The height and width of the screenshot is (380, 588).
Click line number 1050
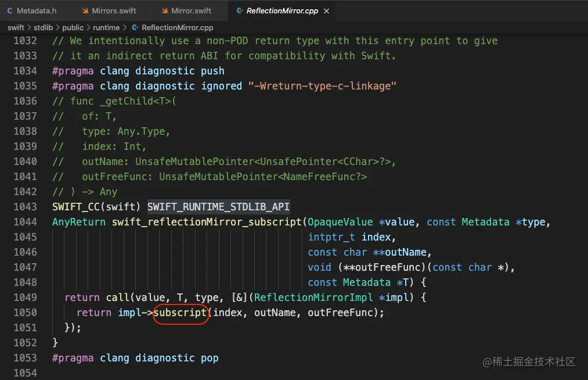click(x=25, y=313)
